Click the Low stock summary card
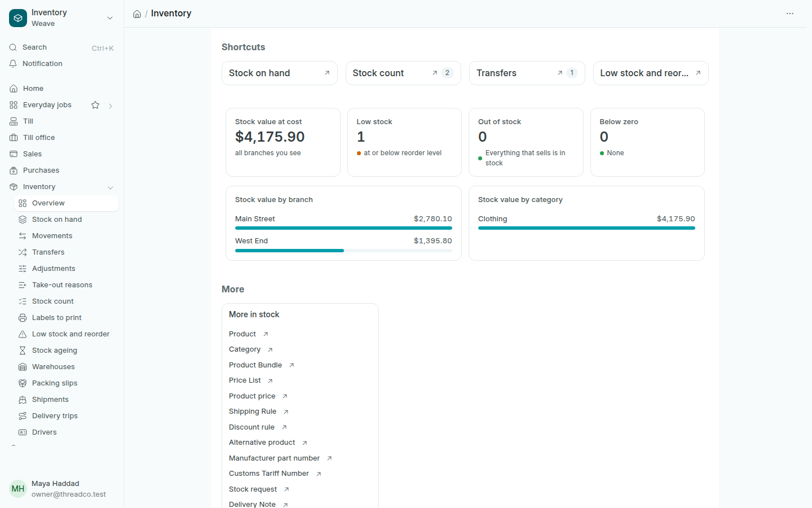 (x=404, y=142)
